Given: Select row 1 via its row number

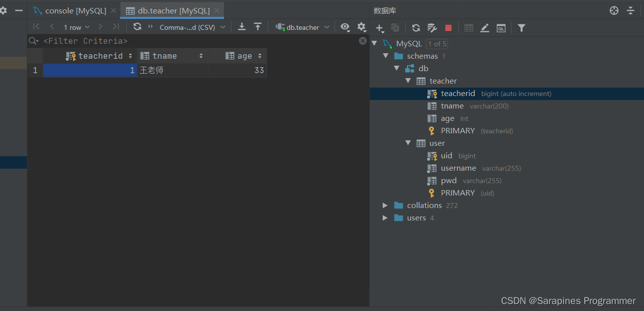Looking at the screenshot, I should pyautogui.click(x=35, y=70).
